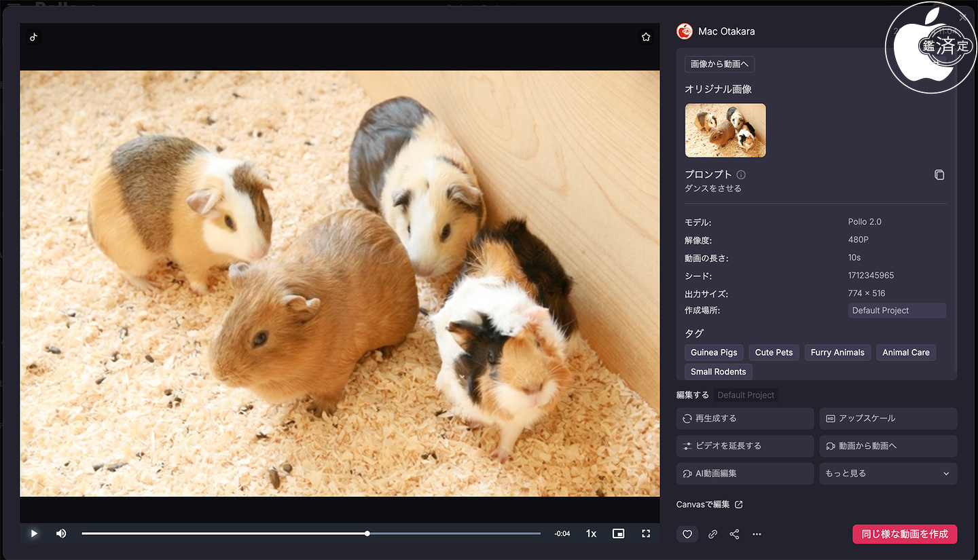
Task: Mute the video volume
Action: pos(61,534)
